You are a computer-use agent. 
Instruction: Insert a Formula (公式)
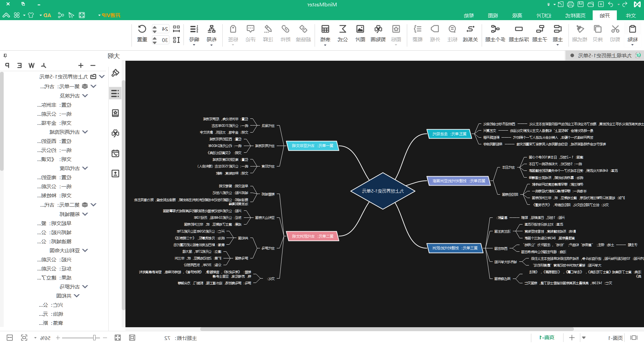pyautogui.click(x=342, y=33)
